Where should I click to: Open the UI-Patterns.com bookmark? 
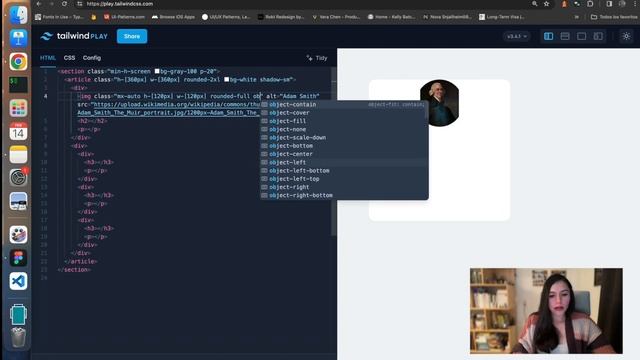coord(124,17)
